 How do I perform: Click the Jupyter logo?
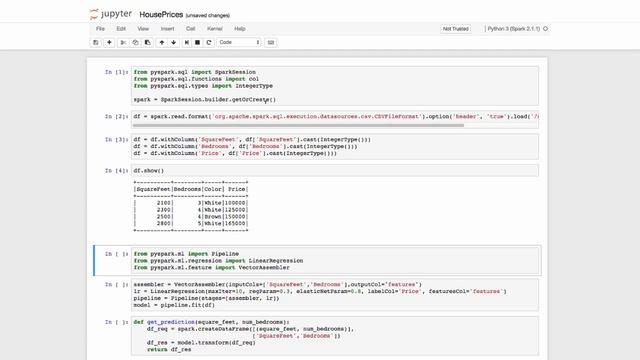(111, 14)
